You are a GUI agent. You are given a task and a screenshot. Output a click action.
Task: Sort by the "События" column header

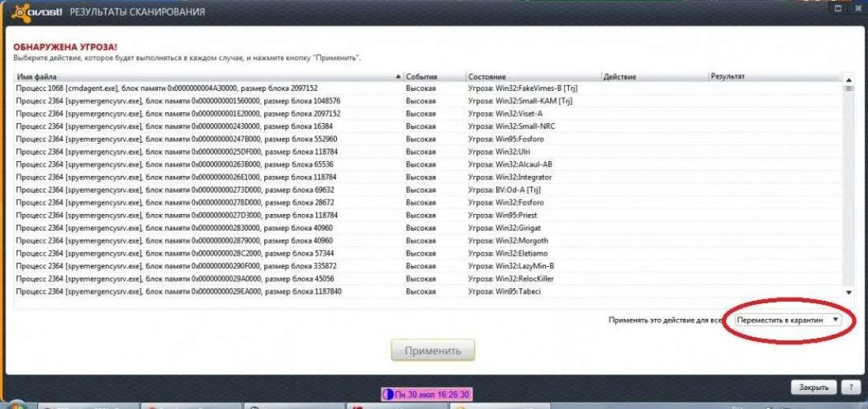(434, 77)
